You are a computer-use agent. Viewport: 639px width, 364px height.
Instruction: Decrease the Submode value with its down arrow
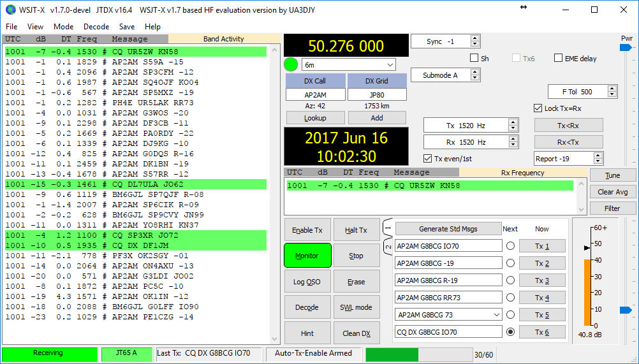(x=474, y=78)
